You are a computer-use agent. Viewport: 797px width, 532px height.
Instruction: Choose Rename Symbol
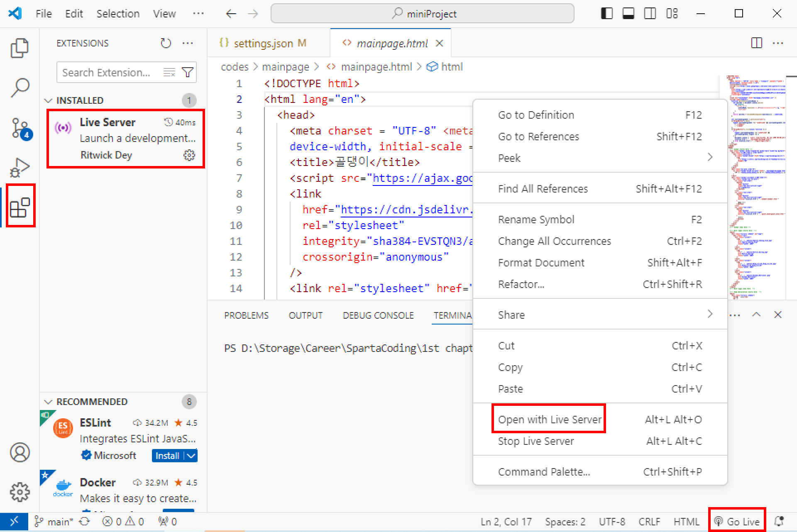600,220
